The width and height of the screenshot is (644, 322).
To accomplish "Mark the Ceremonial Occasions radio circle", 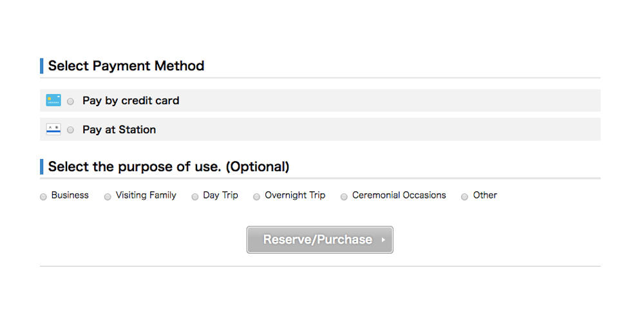I will coord(344,197).
